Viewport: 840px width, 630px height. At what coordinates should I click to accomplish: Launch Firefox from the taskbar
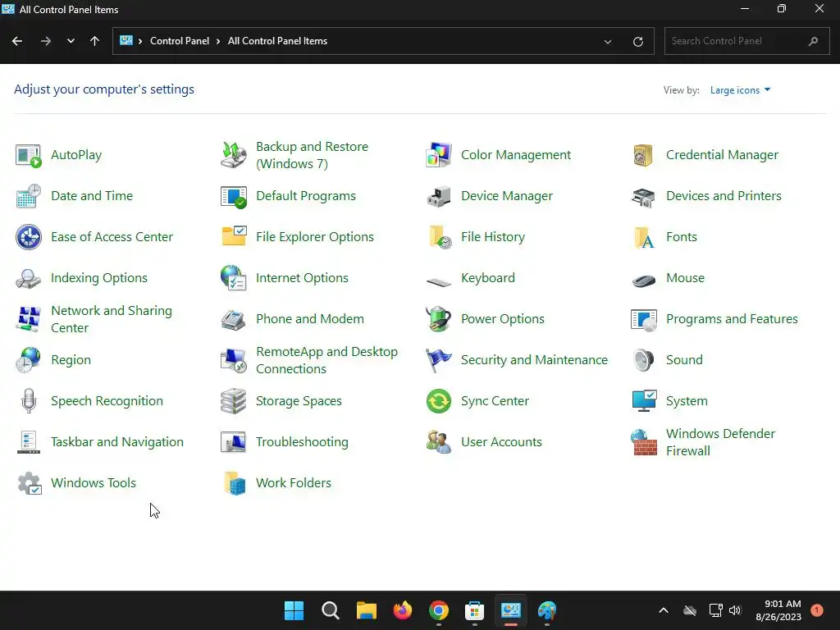(x=402, y=610)
